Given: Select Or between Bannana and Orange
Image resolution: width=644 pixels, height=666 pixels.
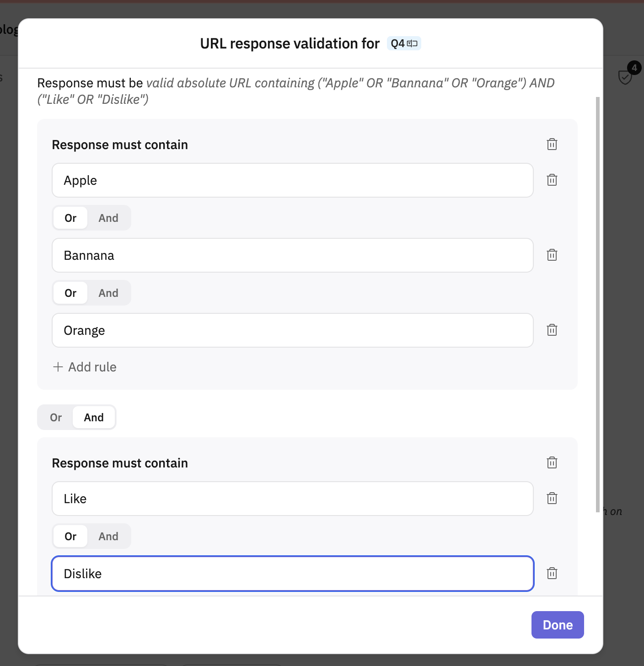Looking at the screenshot, I should (x=70, y=293).
